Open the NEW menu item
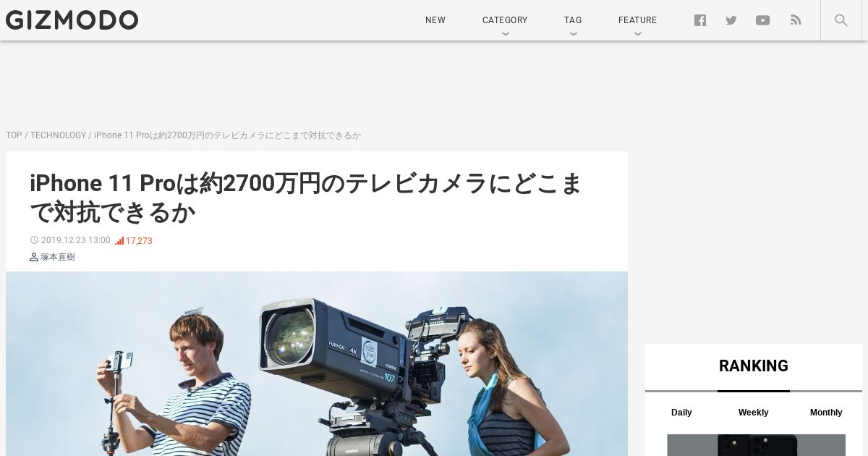The image size is (868, 456). coord(435,20)
